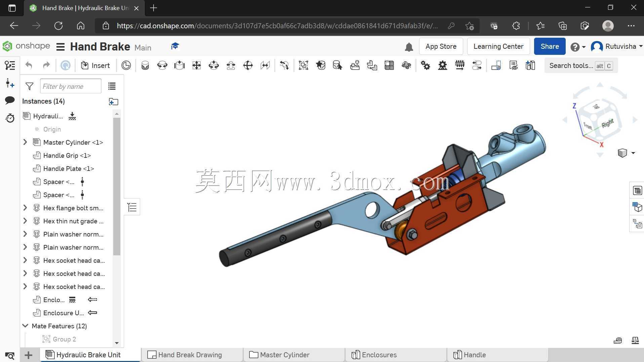Select the Group tool
This screenshot has width=644, height=362.
coord(304,65)
